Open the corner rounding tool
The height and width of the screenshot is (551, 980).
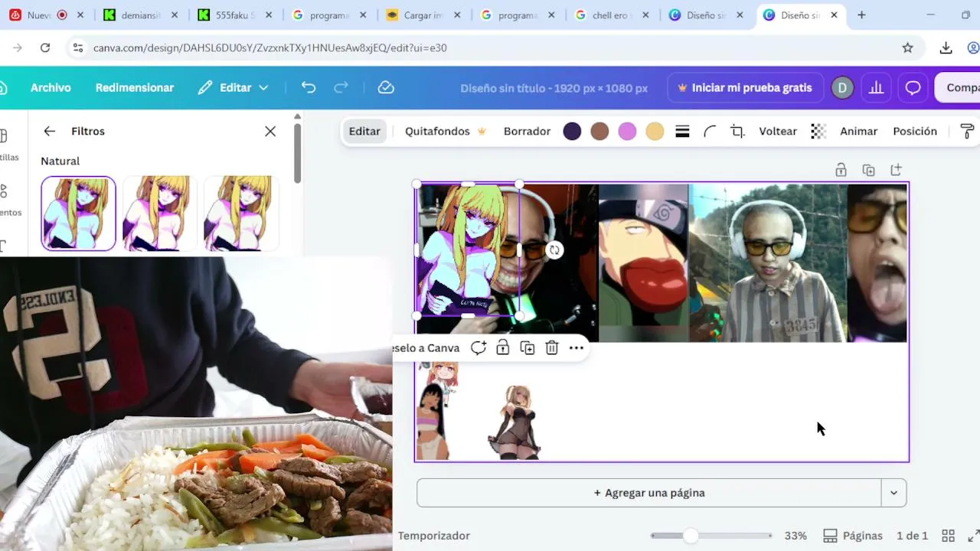(710, 132)
